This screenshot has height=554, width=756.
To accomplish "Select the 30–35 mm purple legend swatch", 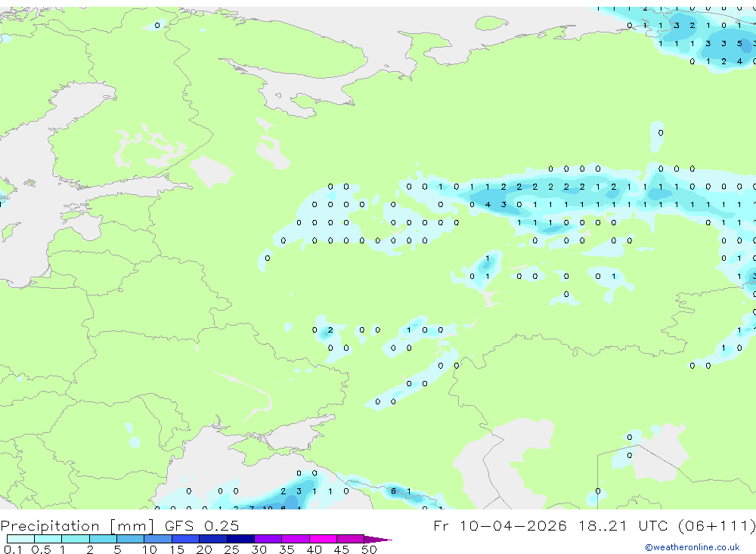I will coord(268,539).
